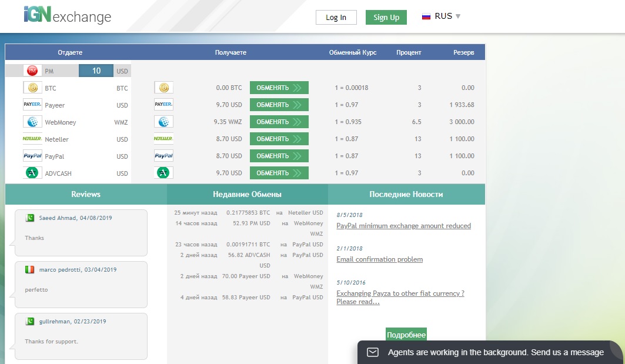Screen dimensions: 625x364
Task: Click the iGN exchange logo
Action: pyautogui.click(x=67, y=15)
